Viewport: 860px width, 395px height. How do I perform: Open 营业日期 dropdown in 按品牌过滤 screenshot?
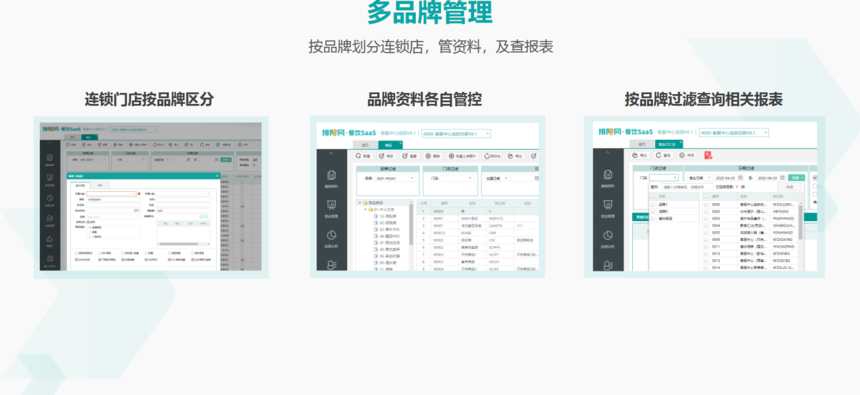[700, 178]
